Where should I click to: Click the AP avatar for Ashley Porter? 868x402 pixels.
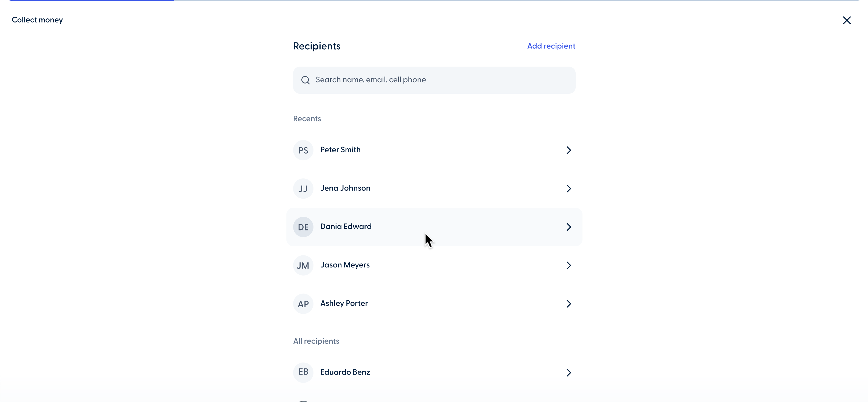pos(303,304)
